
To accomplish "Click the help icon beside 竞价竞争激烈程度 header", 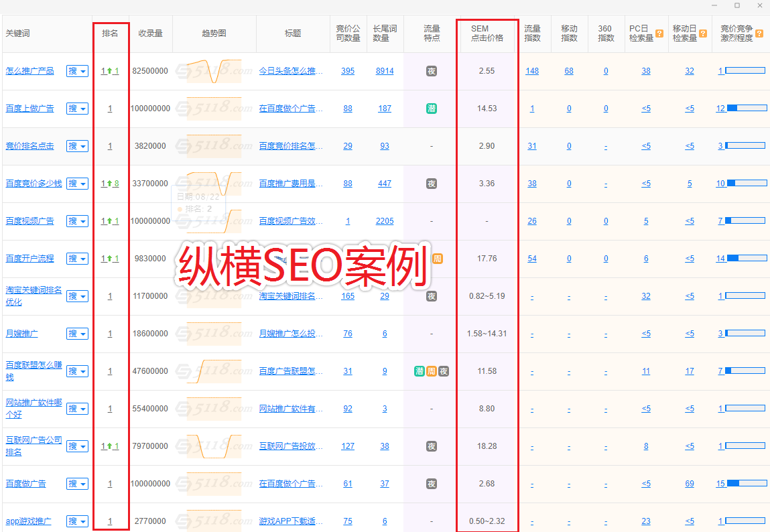I will [x=759, y=34].
